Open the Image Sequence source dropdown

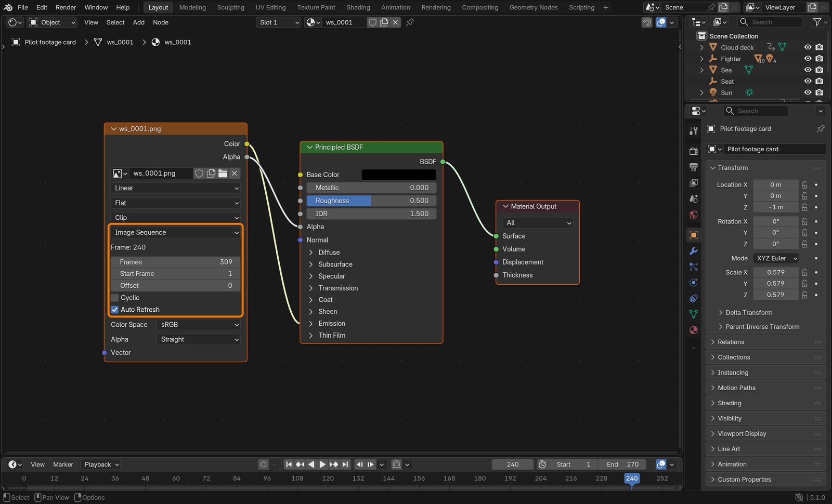(x=175, y=233)
